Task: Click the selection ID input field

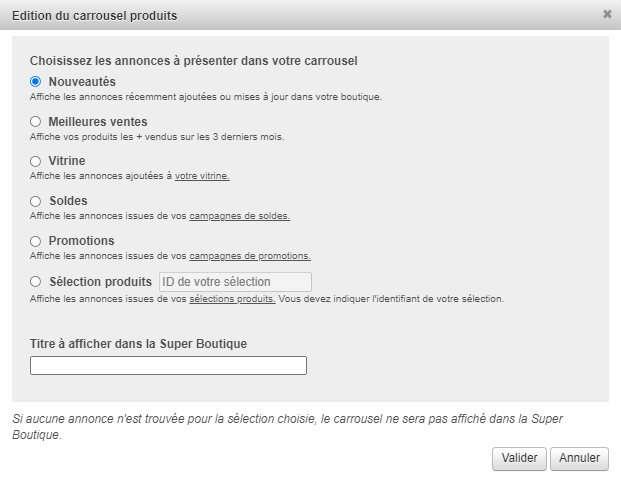Action: coord(235,282)
